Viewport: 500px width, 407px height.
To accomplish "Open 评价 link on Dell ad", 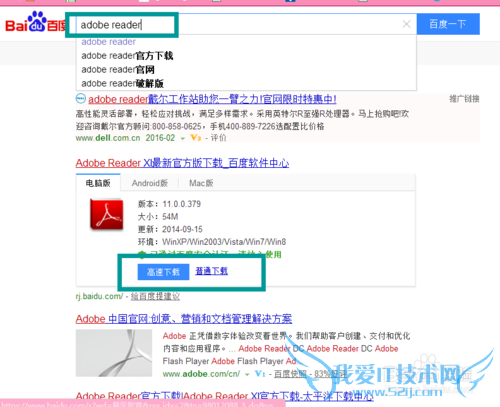I will (218, 138).
